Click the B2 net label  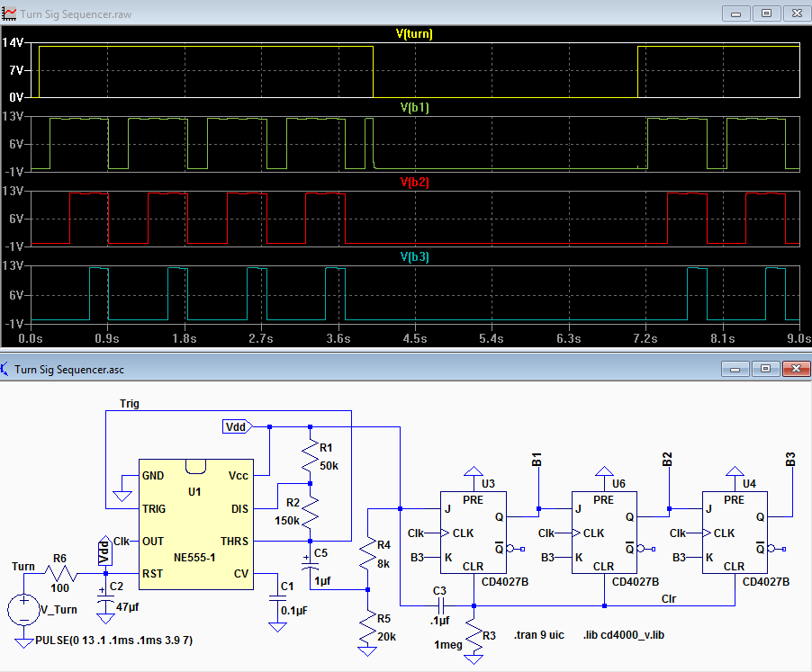click(x=668, y=460)
